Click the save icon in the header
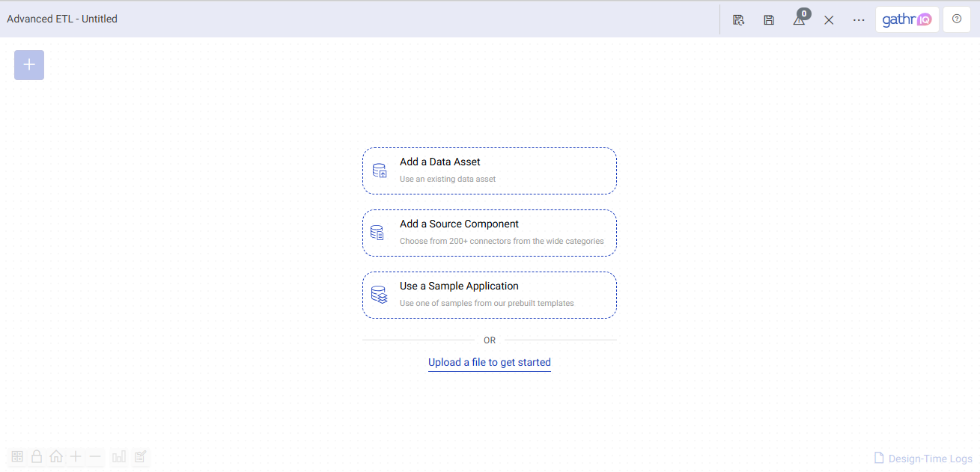Image resolution: width=980 pixels, height=472 pixels. [769, 20]
